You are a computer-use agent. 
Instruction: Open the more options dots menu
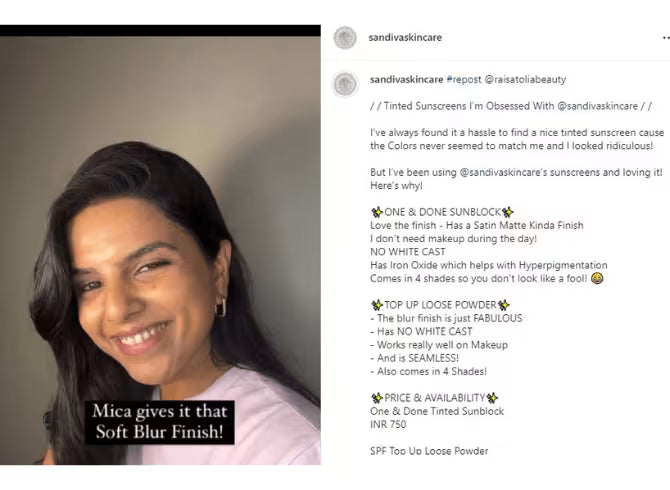666,38
